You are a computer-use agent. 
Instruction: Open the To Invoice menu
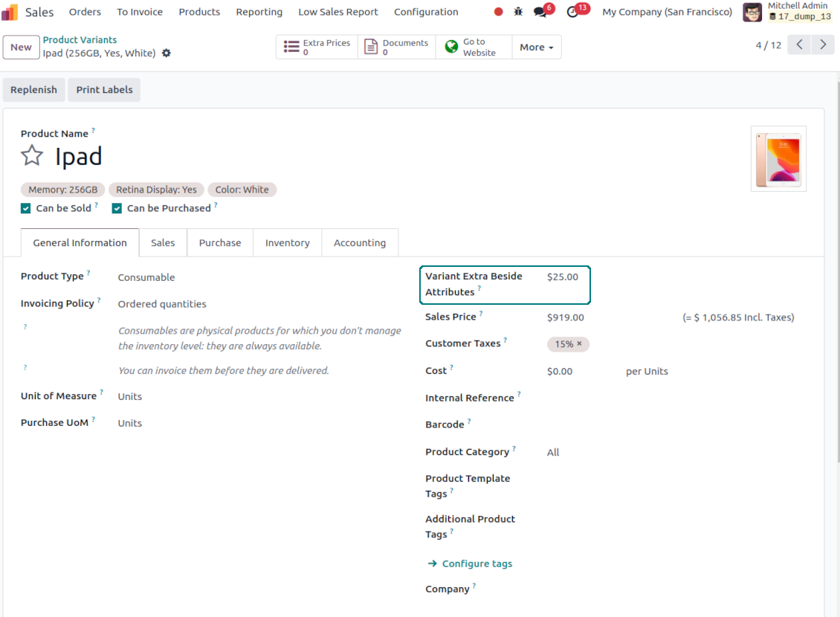[140, 12]
